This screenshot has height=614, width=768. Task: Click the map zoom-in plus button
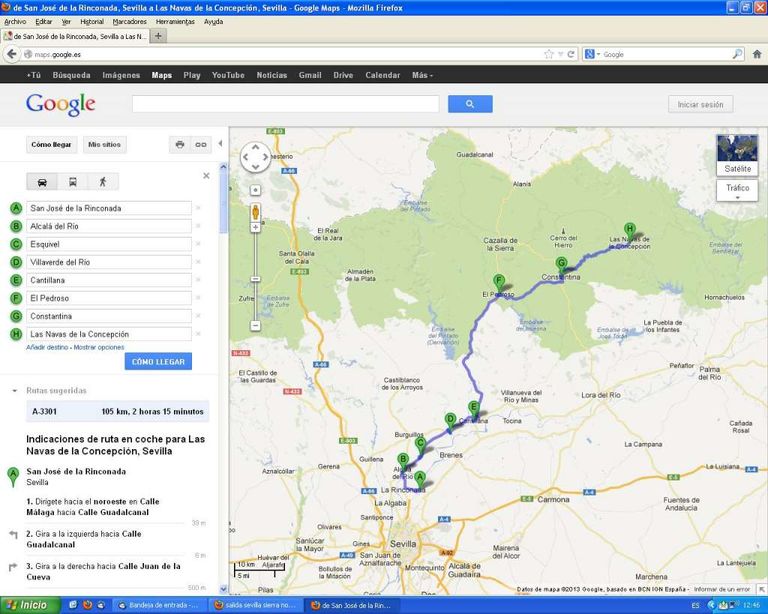(x=255, y=190)
